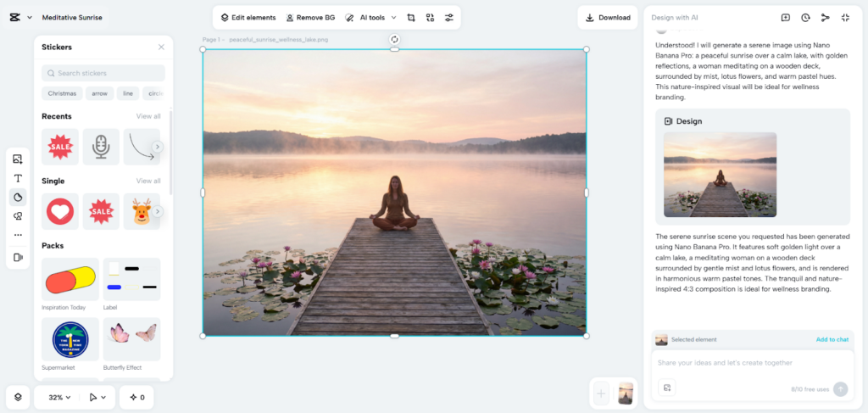Image resolution: width=868 pixels, height=413 pixels.
Task: Add the microphone sticker from Recents
Action: click(x=101, y=147)
